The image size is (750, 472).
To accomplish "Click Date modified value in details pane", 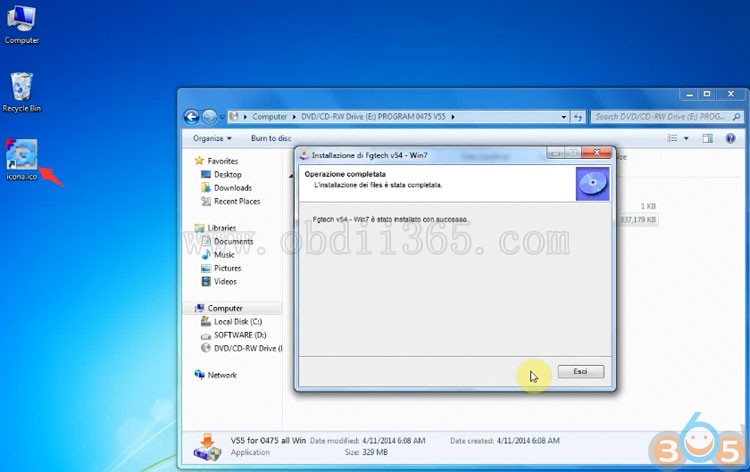I will [394, 440].
